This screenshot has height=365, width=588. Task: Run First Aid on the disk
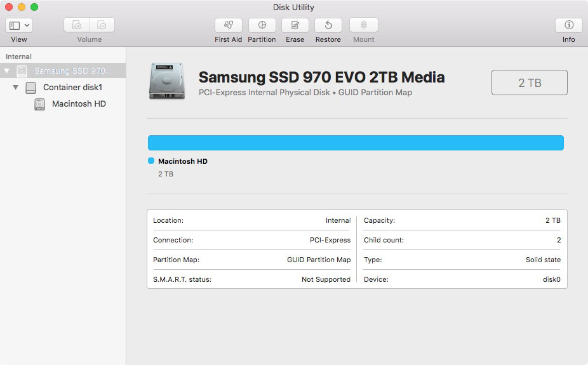[229, 25]
